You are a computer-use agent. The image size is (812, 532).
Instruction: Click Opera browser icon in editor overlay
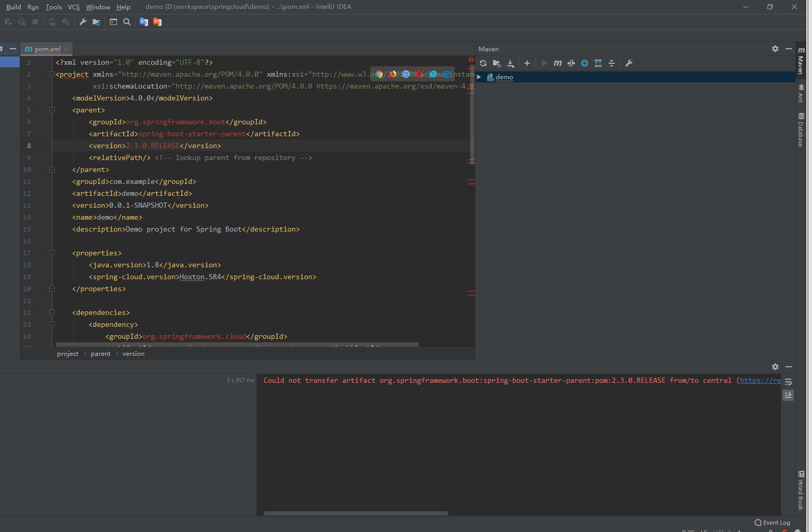click(419, 74)
